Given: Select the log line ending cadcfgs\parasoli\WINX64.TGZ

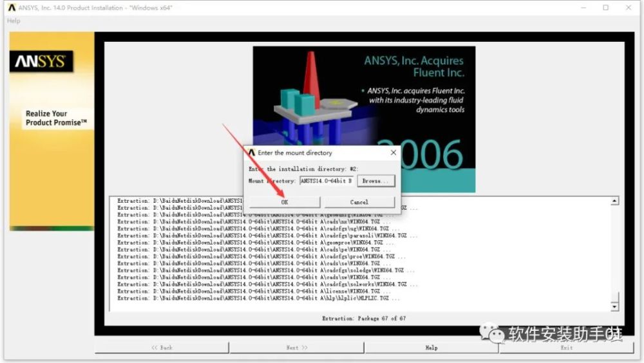Looking at the screenshot, I should tap(267, 236).
